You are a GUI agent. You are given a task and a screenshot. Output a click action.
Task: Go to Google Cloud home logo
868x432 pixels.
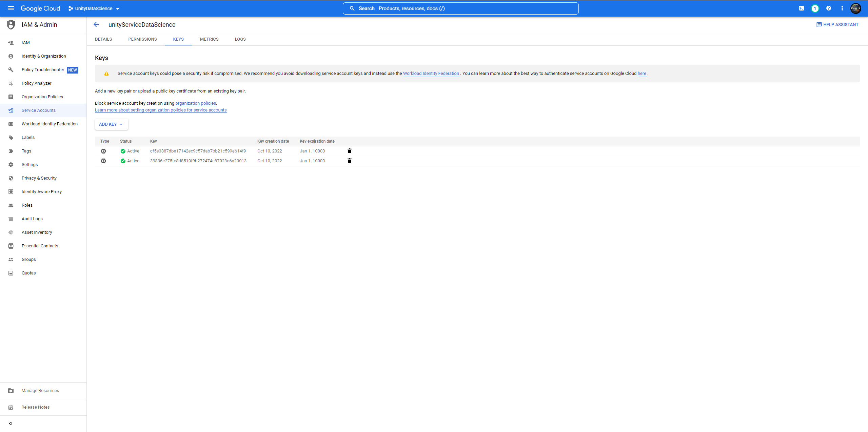[40, 8]
